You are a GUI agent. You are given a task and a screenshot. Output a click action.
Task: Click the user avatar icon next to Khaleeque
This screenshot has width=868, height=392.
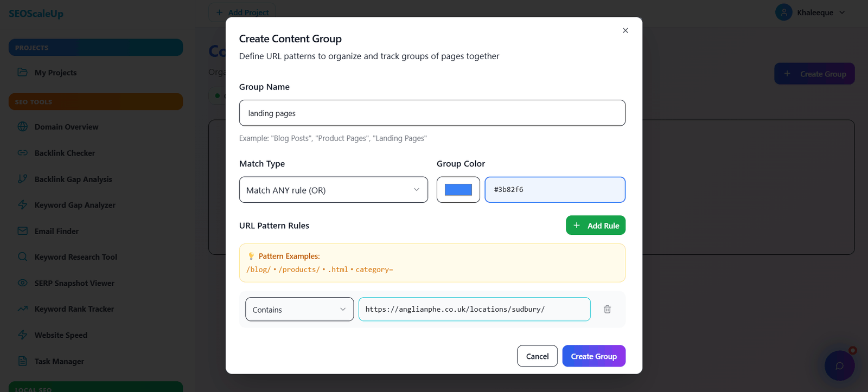click(x=784, y=12)
